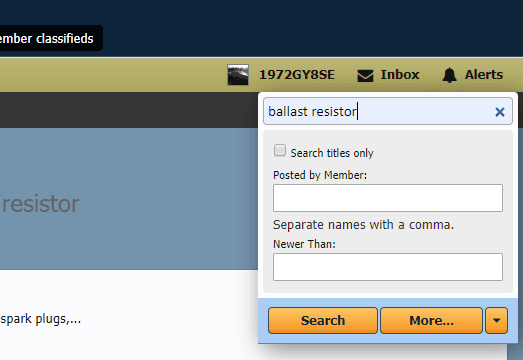Click the 'Posted by Member:' label
Viewport: 523px width, 360px height.
click(x=320, y=175)
